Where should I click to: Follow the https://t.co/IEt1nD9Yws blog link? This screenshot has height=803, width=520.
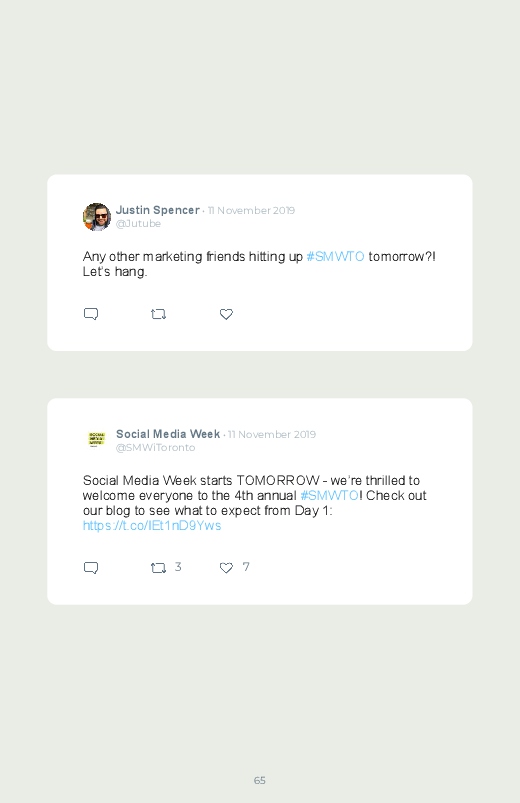[x=152, y=526]
